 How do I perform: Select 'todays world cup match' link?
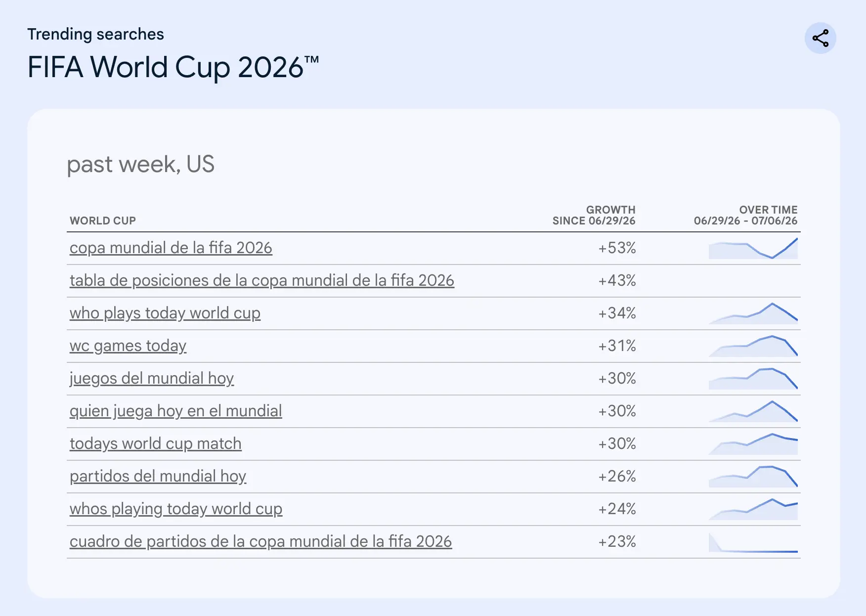156,443
